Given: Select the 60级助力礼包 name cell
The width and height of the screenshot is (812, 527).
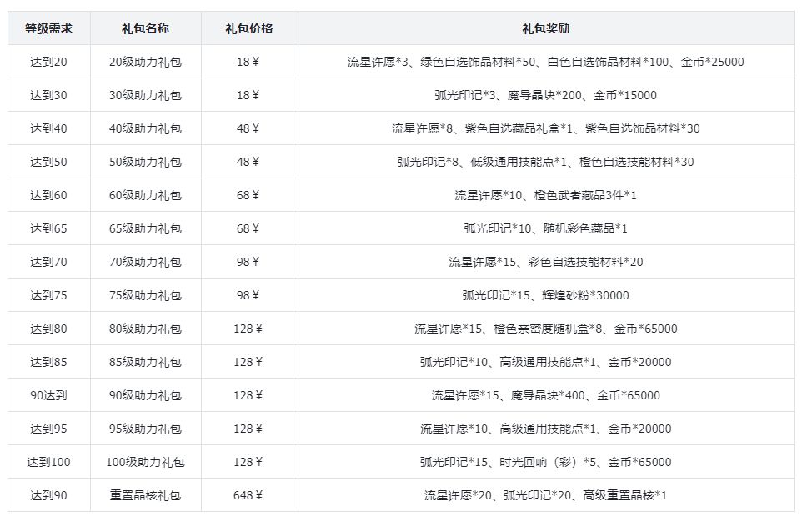Looking at the screenshot, I should coord(146,195).
